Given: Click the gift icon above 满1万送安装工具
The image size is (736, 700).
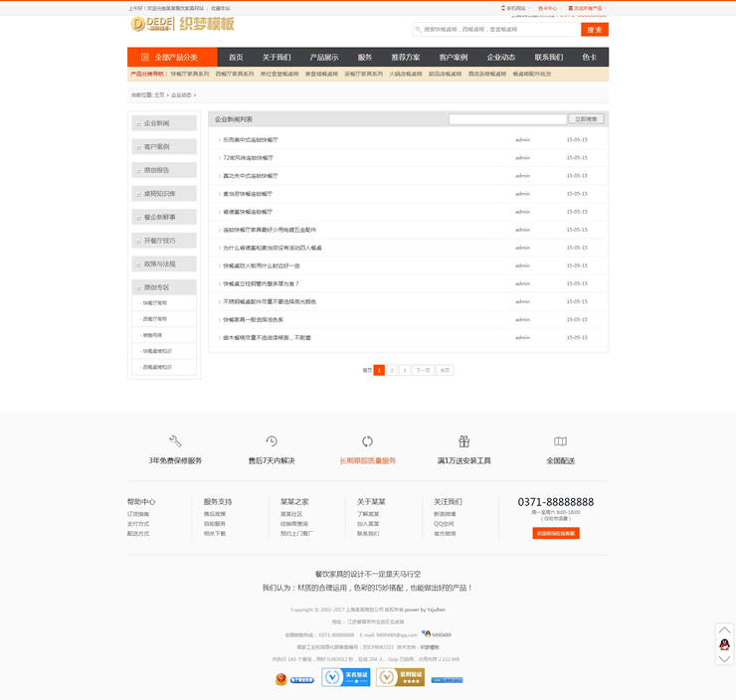Looking at the screenshot, I should (463, 441).
